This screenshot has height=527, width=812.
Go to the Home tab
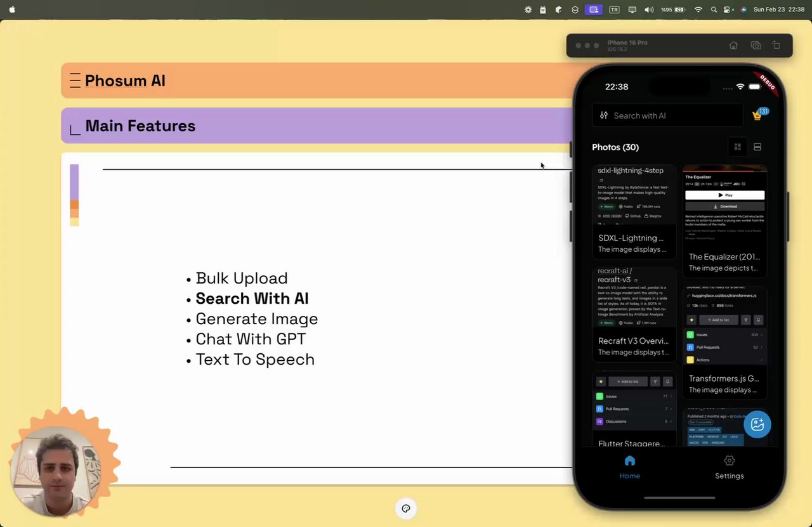[630, 467]
